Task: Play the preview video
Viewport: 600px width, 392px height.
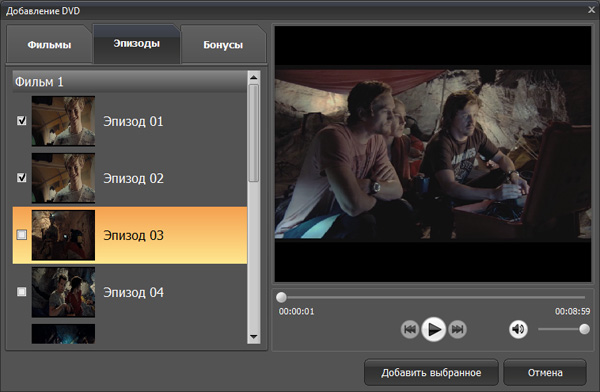Action: tap(433, 329)
